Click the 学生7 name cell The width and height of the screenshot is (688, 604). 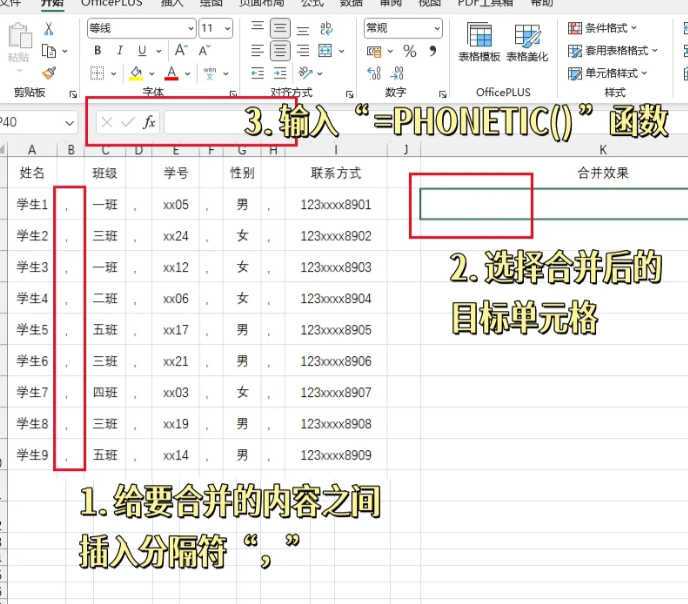[32, 392]
